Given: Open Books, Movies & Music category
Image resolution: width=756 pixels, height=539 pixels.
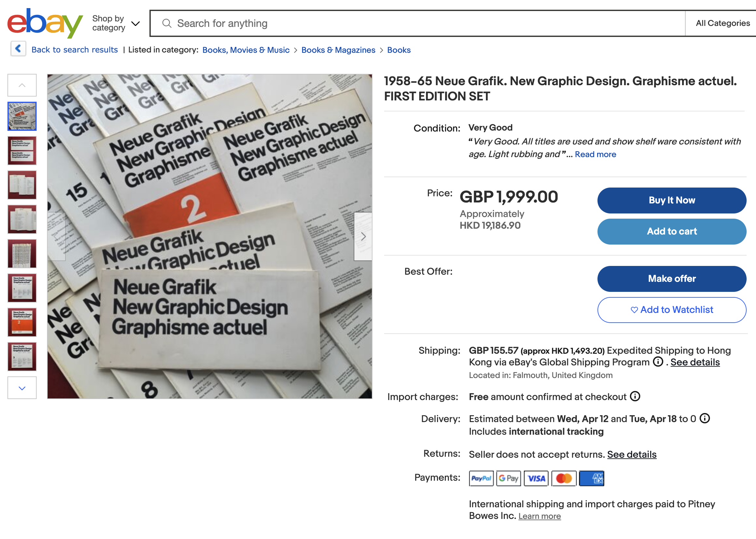Looking at the screenshot, I should coord(246,50).
